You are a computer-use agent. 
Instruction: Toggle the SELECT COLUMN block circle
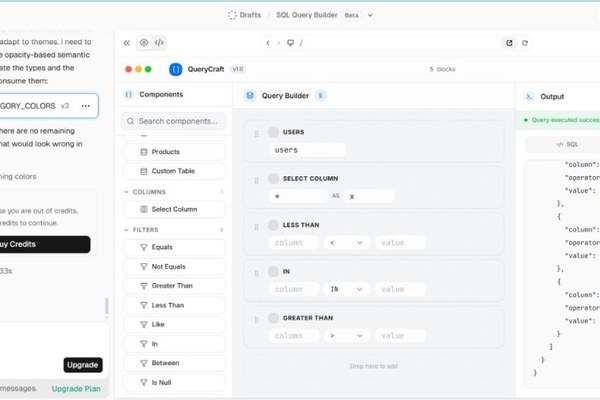tap(273, 178)
